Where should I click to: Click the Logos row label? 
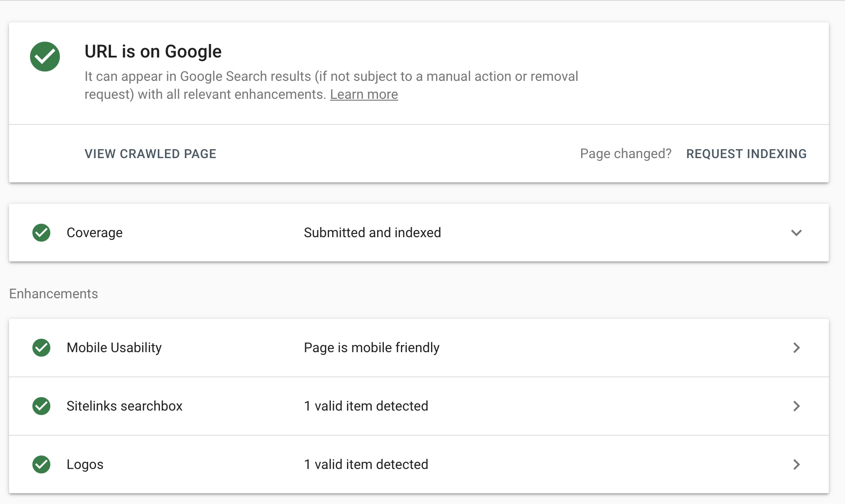[85, 464]
